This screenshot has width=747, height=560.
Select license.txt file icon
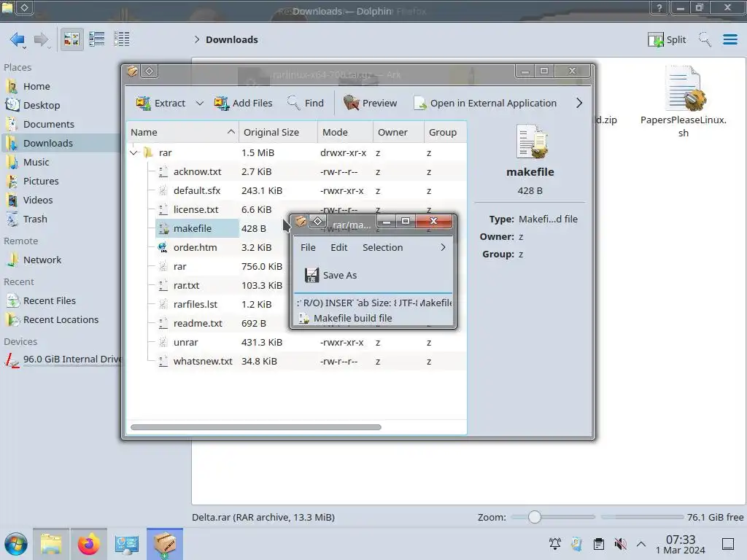pyautogui.click(x=163, y=209)
